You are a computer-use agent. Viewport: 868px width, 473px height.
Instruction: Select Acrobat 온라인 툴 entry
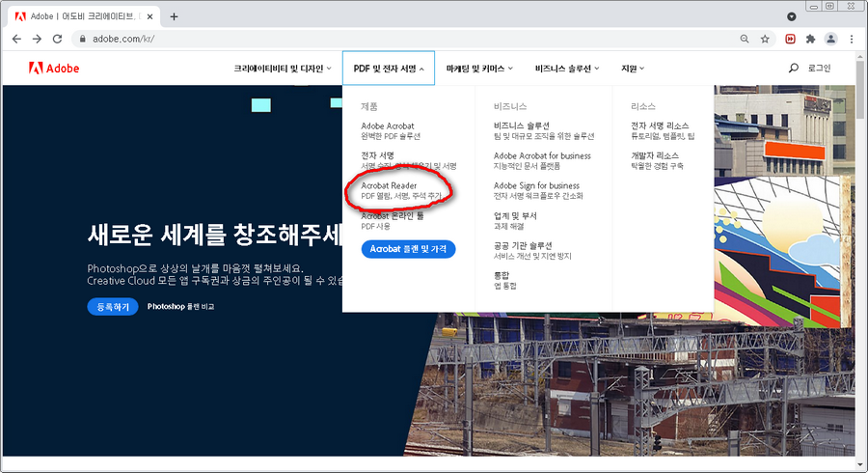tap(393, 220)
